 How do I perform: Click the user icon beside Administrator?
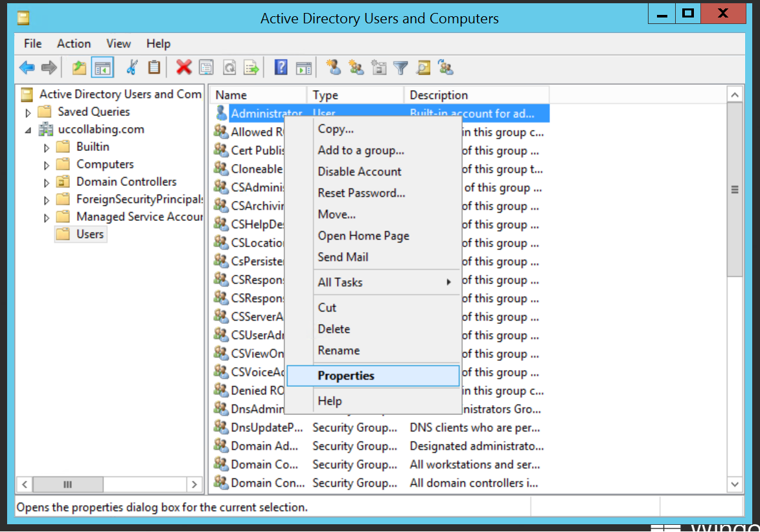[221, 113]
